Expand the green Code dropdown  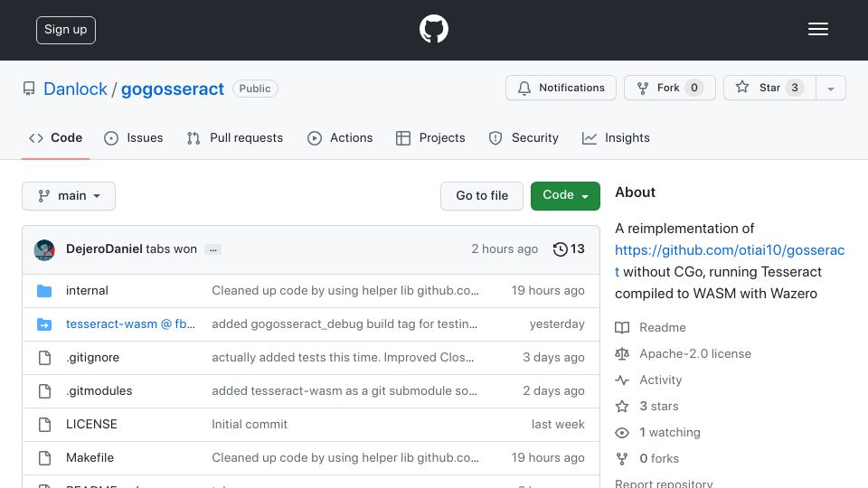(x=565, y=196)
